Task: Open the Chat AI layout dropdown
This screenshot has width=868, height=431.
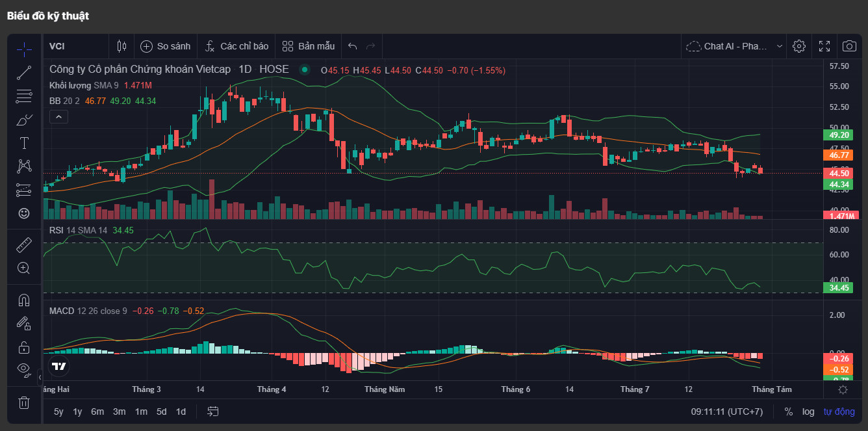Action: 735,46
